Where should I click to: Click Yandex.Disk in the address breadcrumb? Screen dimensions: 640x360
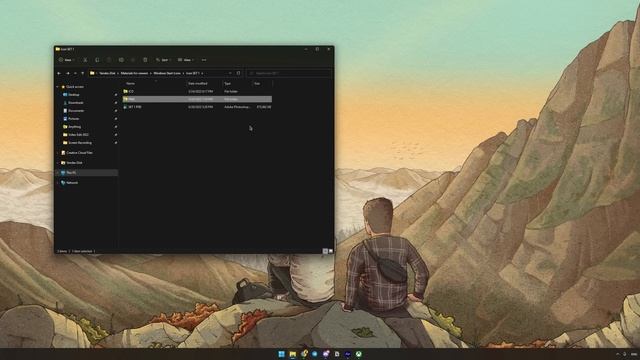pyautogui.click(x=107, y=73)
